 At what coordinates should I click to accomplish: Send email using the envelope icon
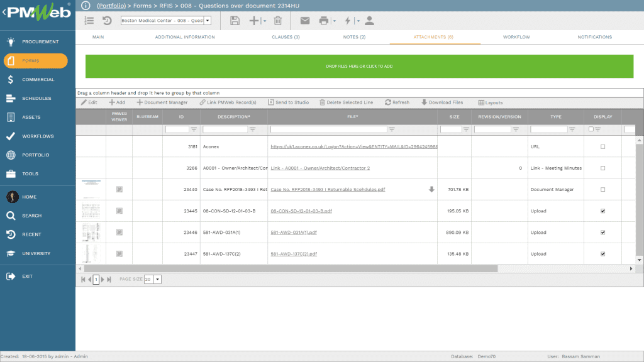click(x=305, y=21)
